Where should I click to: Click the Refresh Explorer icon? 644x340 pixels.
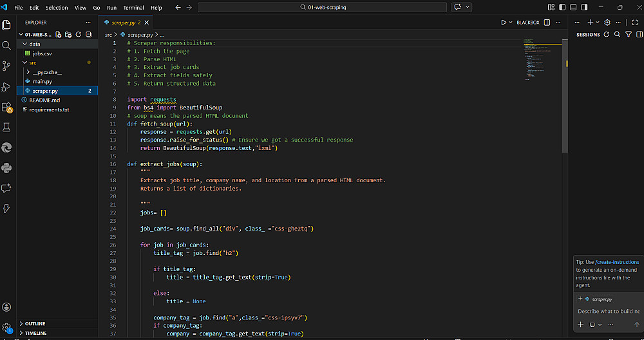79,34
